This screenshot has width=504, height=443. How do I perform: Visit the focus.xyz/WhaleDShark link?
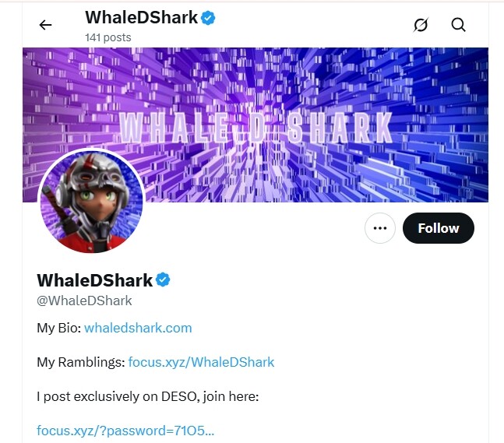tap(201, 362)
